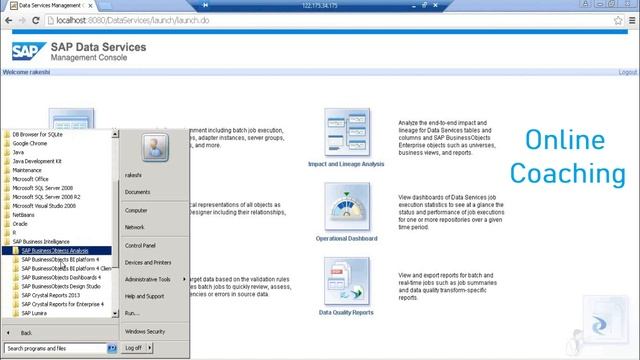Reload the page with the refresh icon
The width and height of the screenshot is (640, 360).
click(x=36, y=20)
